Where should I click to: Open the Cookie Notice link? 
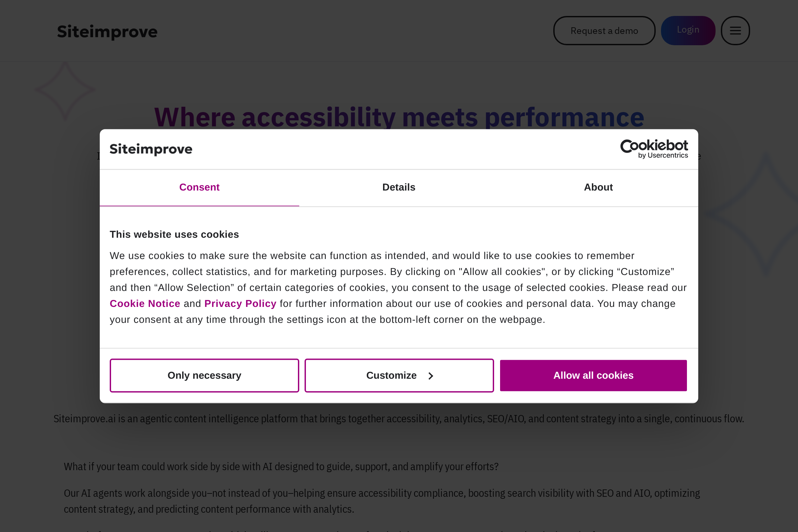point(145,303)
